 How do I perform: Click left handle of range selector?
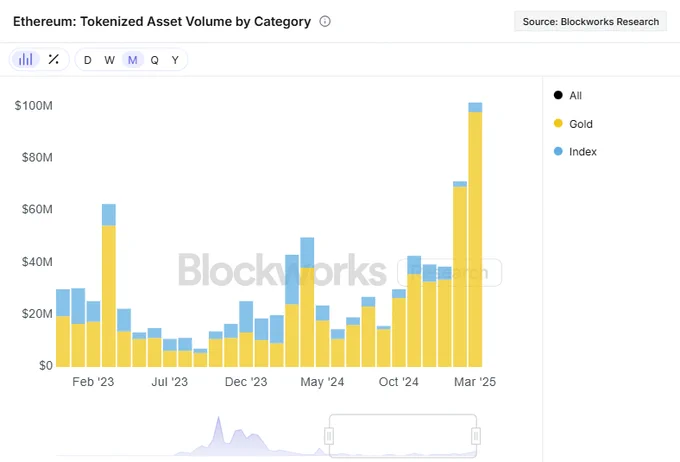(329, 436)
